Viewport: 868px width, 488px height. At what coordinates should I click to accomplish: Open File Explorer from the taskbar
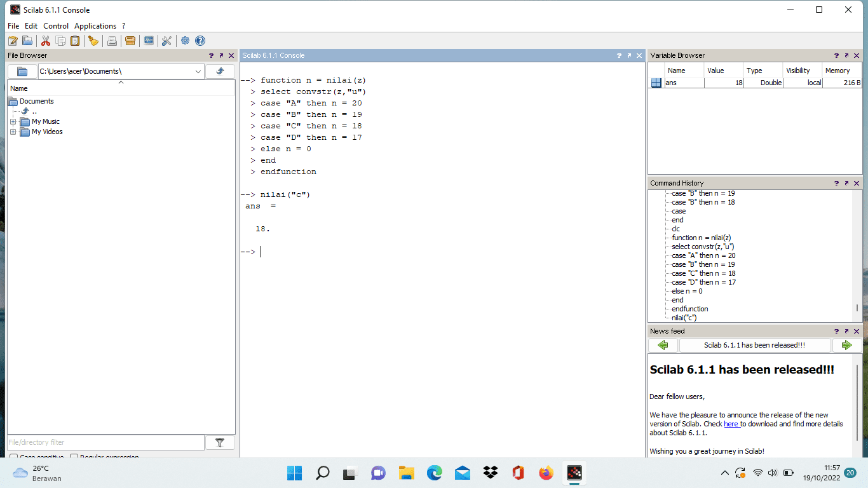406,473
